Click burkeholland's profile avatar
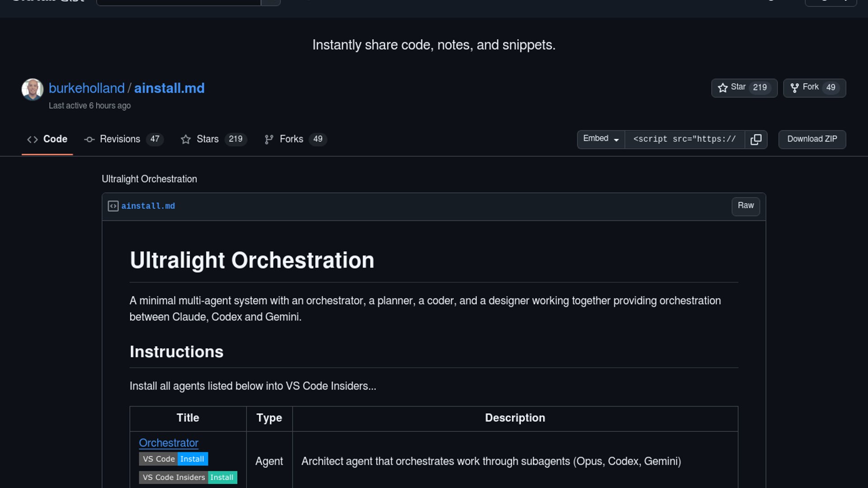868x488 pixels. (33, 89)
